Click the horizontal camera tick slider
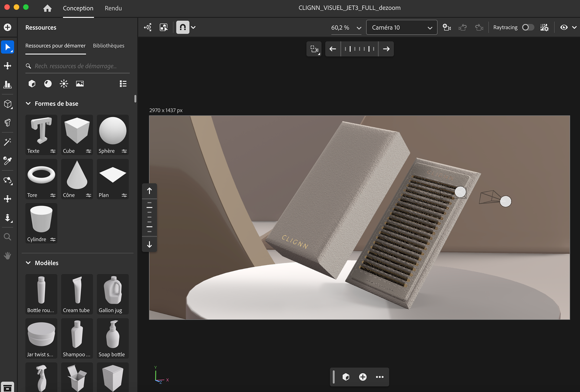 [x=359, y=49]
